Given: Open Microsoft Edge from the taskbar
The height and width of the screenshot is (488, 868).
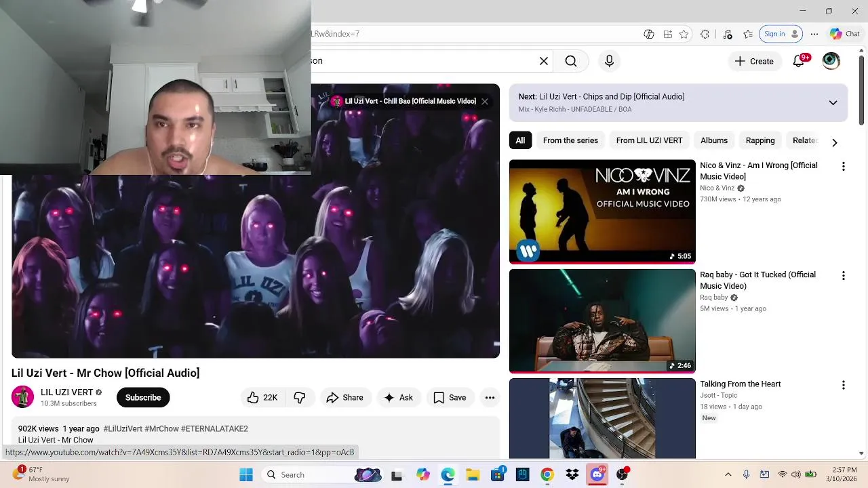Looking at the screenshot, I should [448, 474].
